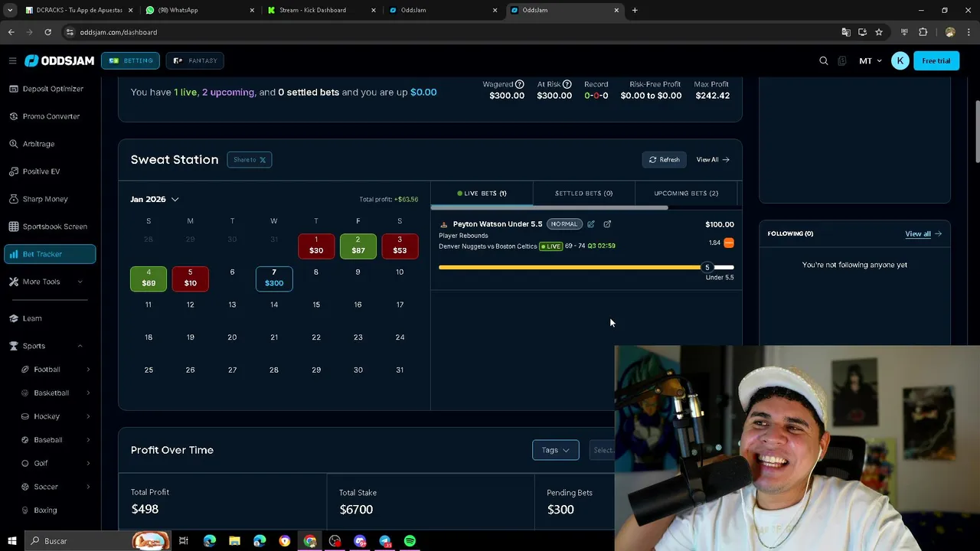Select the Upcoming Bets (2) tab
The image size is (980, 551).
point(686,194)
